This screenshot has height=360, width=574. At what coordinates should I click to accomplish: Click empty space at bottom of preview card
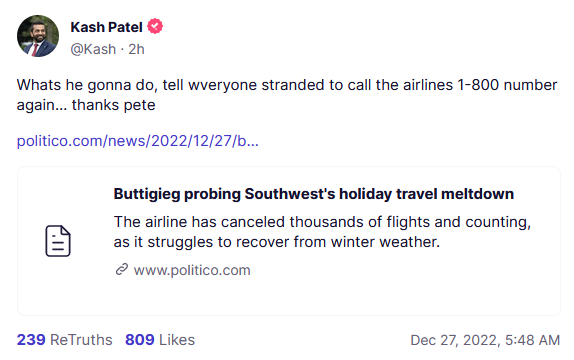(289, 298)
